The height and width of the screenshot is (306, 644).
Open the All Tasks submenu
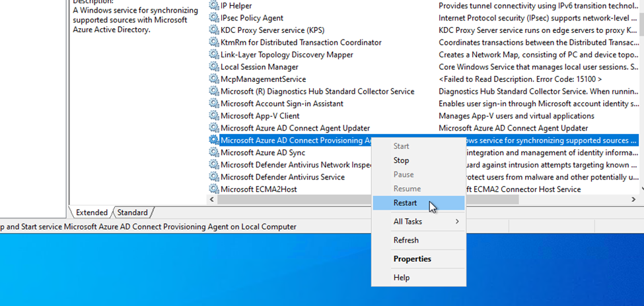pos(419,222)
